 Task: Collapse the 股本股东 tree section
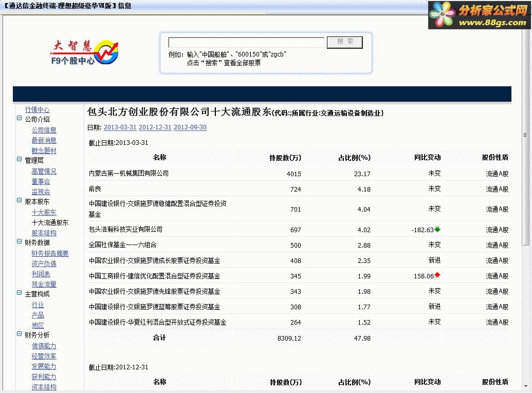(20, 200)
